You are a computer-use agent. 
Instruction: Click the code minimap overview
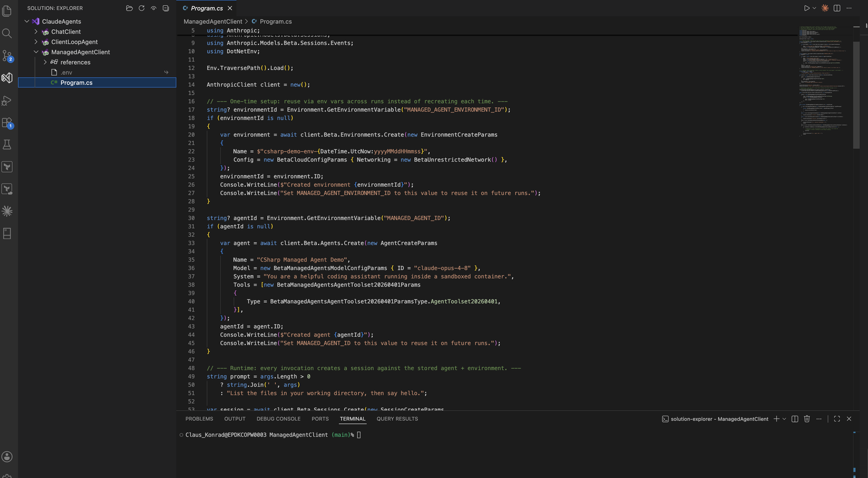pos(824,81)
